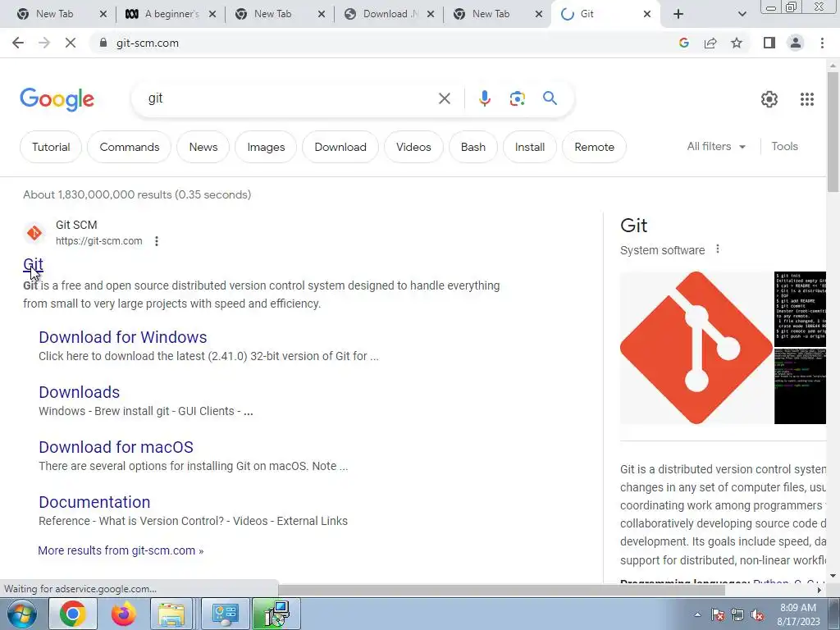This screenshot has width=840, height=630.
Task: Bookmark this page with the star icon
Action: pos(737,43)
